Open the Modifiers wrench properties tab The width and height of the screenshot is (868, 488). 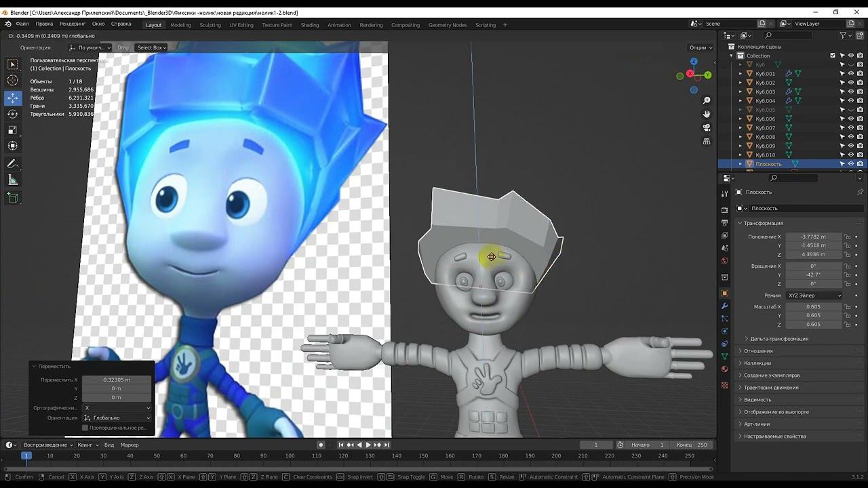[724, 306]
